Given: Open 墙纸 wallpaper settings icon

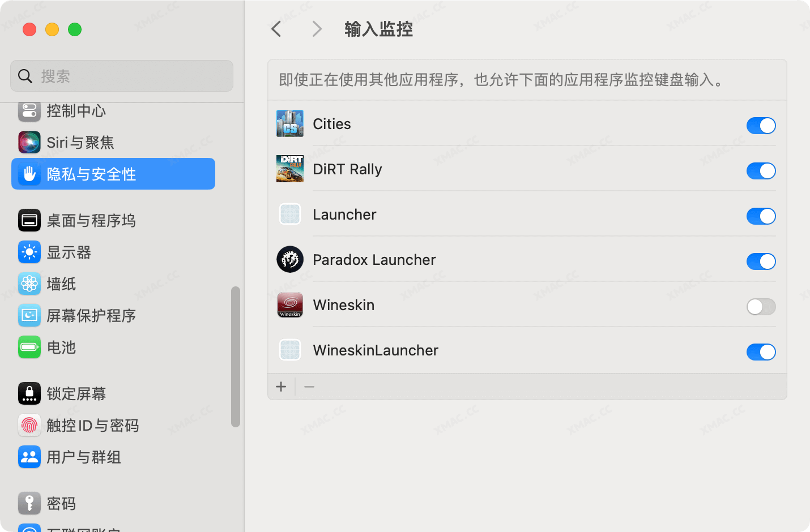Looking at the screenshot, I should [29, 284].
